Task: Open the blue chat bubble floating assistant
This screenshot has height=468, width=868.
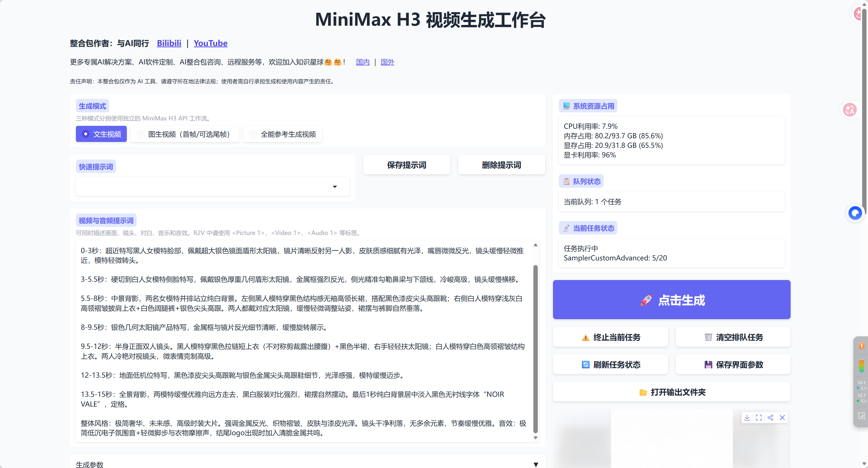Action: click(x=855, y=213)
